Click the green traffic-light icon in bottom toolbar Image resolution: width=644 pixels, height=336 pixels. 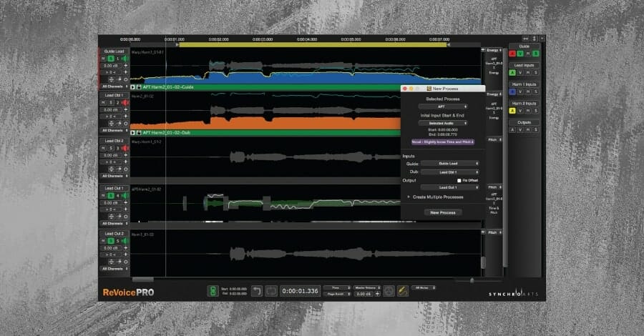click(213, 291)
